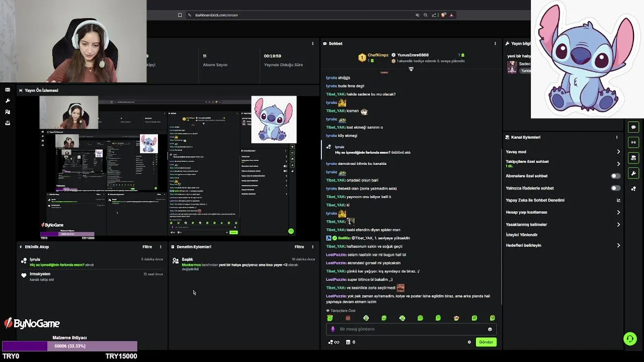
Task: Toggle Yalnızca ifadelerle sohbet switch
Action: click(615, 188)
